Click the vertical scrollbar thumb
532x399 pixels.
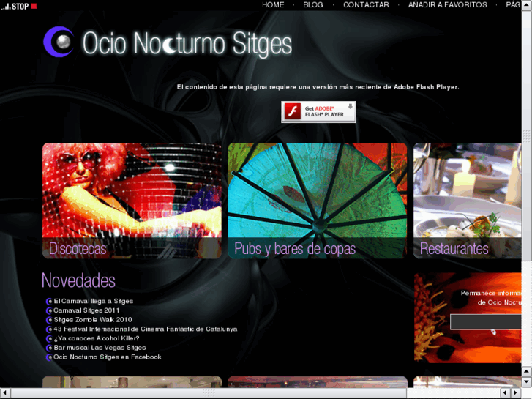(526, 136)
